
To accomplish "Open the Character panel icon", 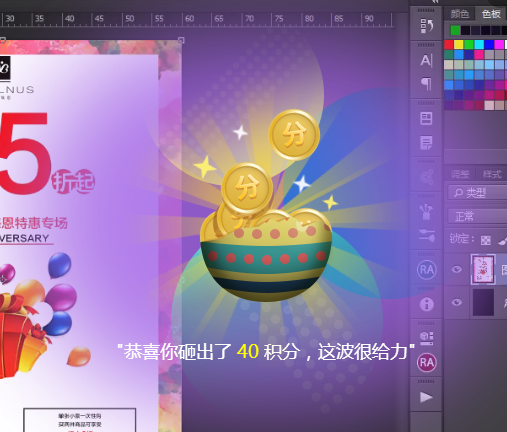I will (x=426, y=61).
